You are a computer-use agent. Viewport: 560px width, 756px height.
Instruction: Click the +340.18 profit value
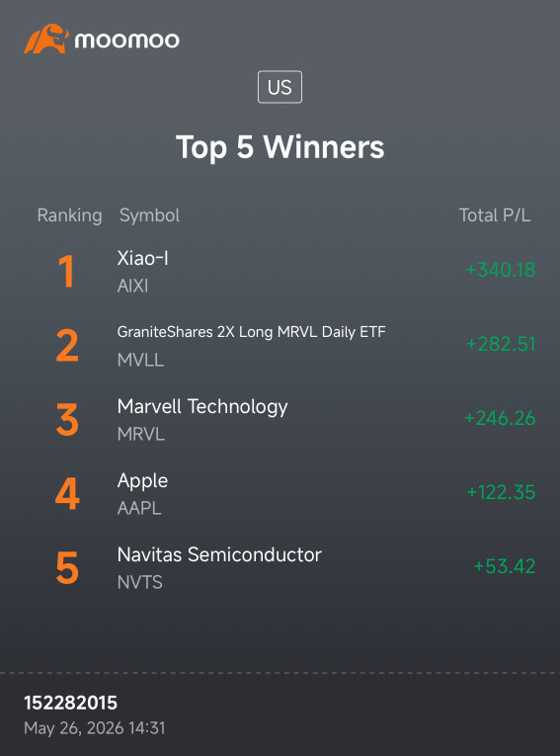point(501,270)
